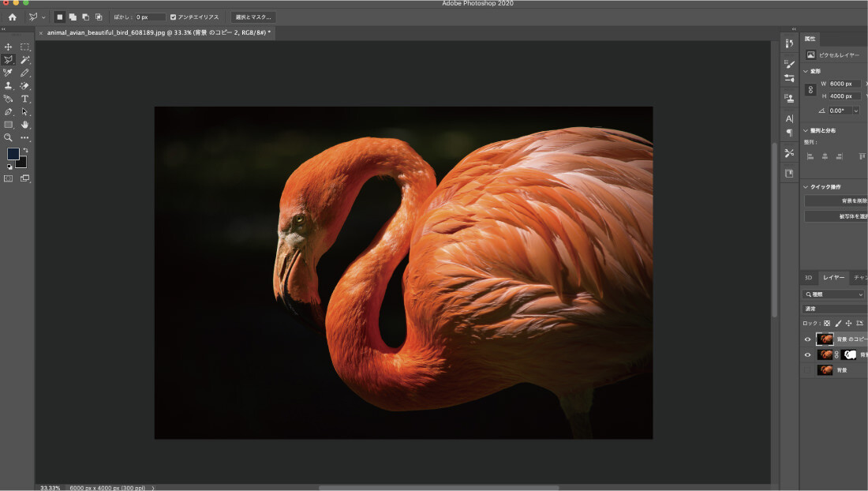Choose the Type tool
This screenshot has width=868, height=491.
(x=25, y=99)
